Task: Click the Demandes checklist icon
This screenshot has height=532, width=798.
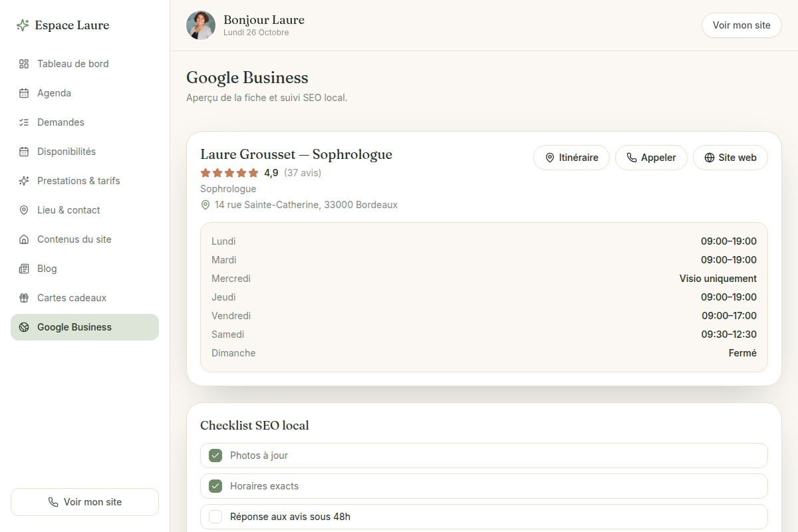Action: pyautogui.click(x=24, y=122)
